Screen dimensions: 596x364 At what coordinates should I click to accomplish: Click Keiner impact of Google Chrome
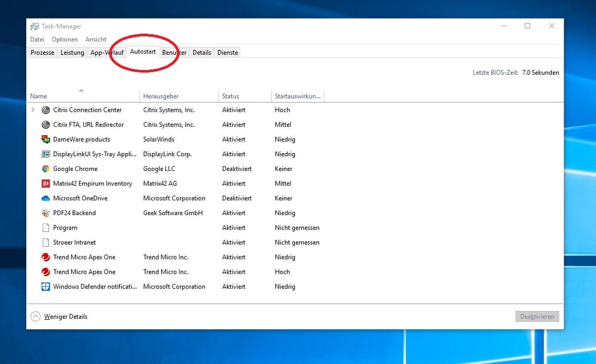pyautogui.click(x=284, y=169)
